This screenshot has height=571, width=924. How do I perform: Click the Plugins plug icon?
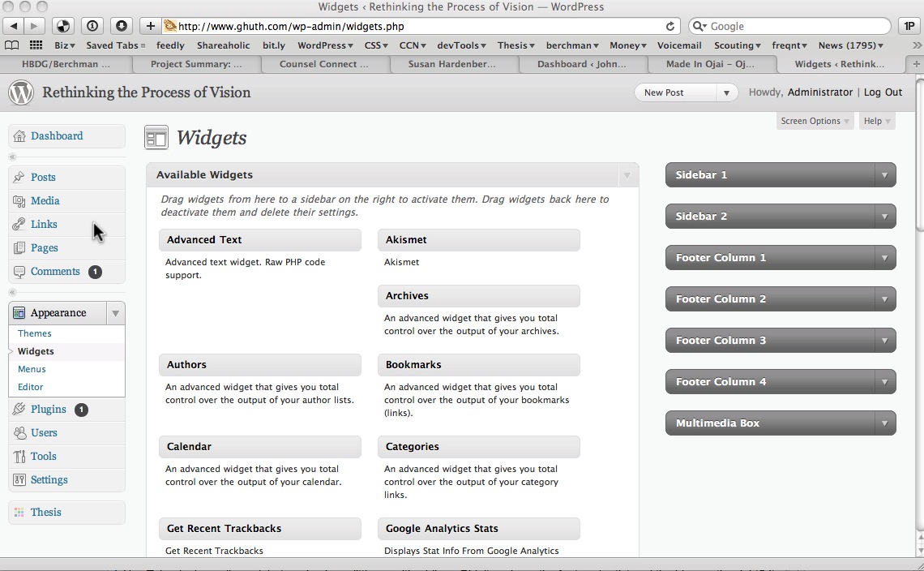point(19,409)
